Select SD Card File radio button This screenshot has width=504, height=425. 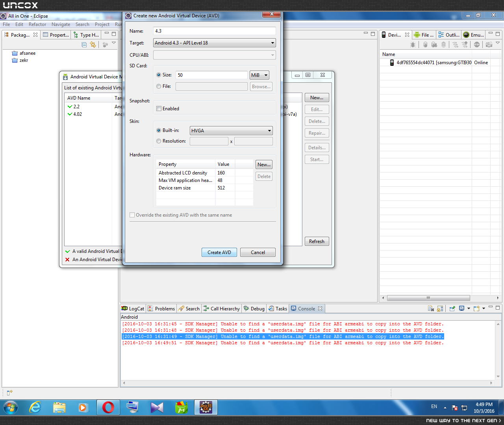tap(159, 86)
